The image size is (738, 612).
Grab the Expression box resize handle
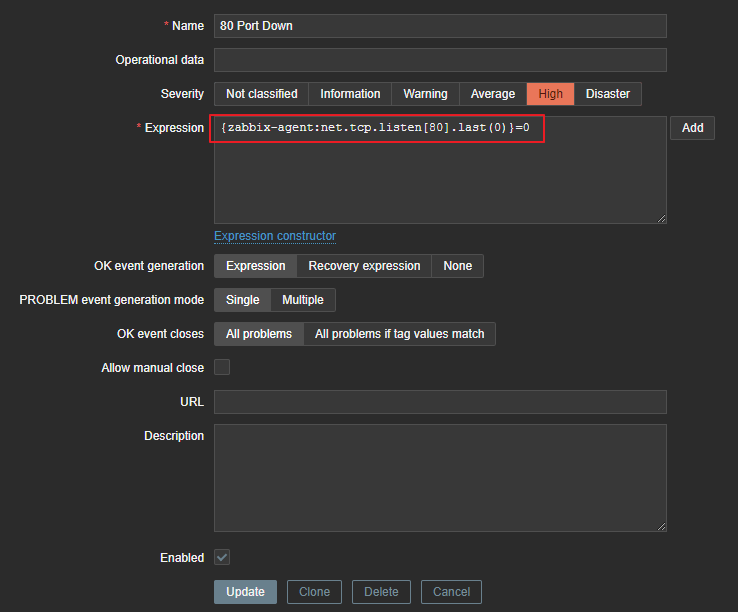click(x=661, y=218)
